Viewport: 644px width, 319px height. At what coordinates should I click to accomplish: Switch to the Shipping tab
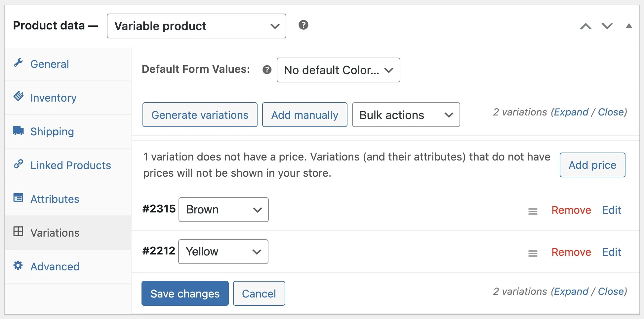click(68, 131)
